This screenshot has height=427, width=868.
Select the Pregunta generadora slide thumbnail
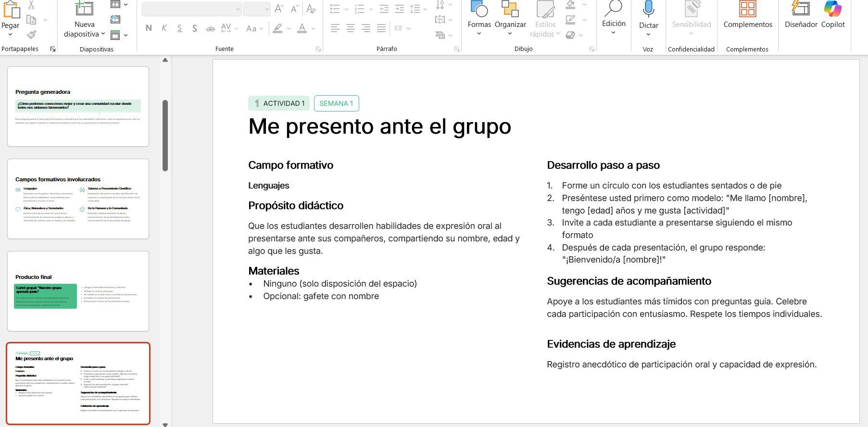point(78,106)
